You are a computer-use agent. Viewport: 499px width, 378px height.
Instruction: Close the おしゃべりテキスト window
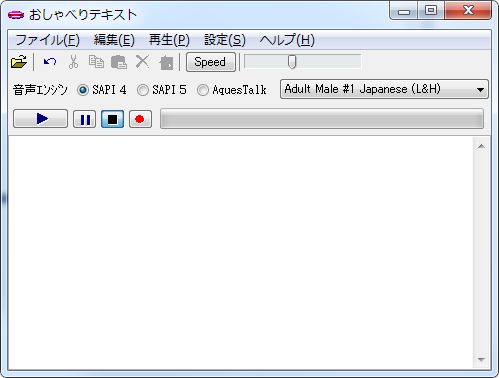[468, 11]
